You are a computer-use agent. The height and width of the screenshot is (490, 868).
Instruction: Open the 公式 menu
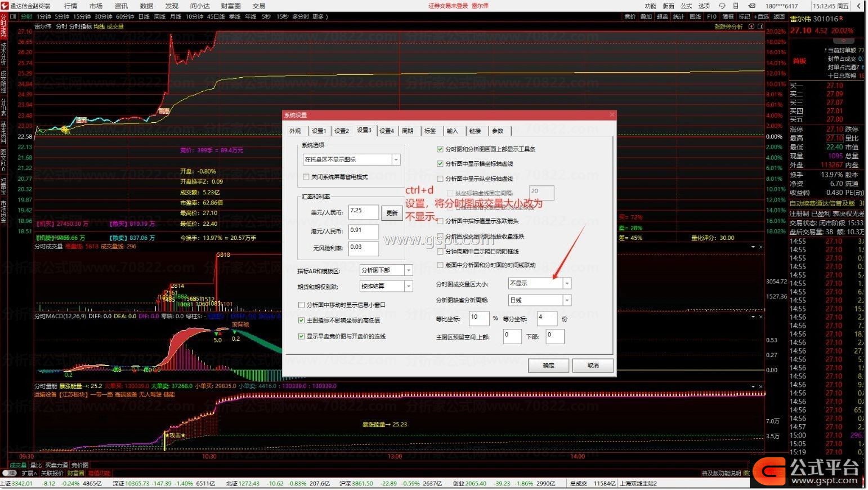[686, 6]
